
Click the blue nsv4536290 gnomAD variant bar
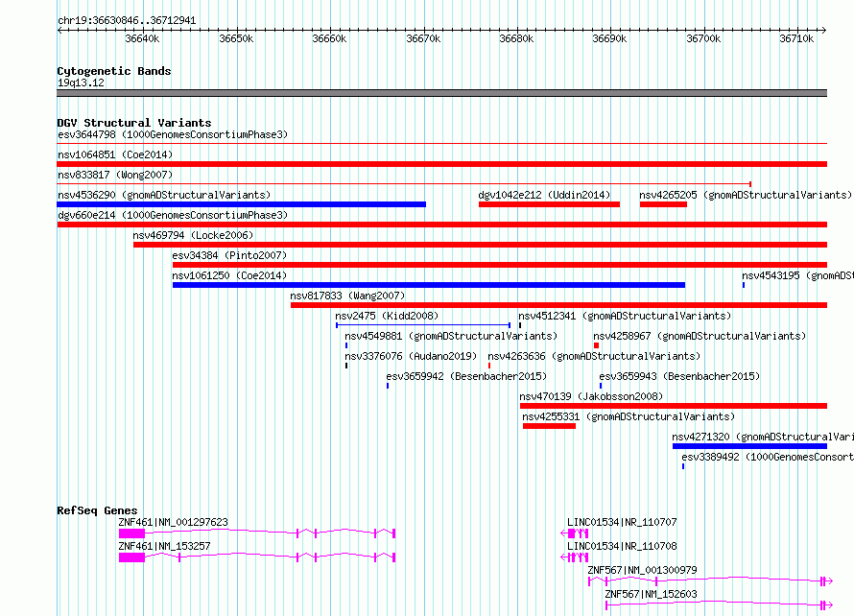pyautogui.click(x=241, y=204)
